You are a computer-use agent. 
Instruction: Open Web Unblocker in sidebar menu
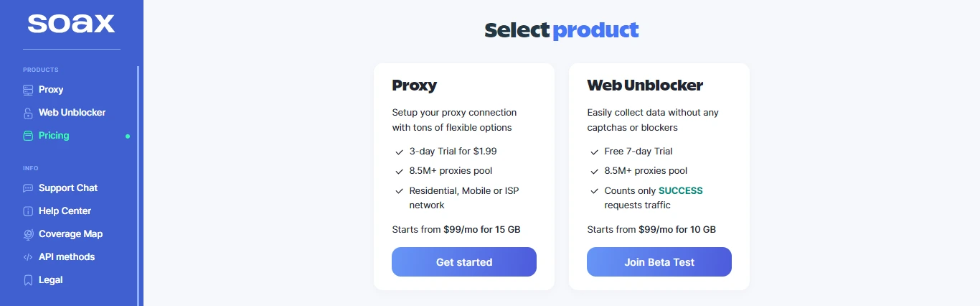click(72, 113)
